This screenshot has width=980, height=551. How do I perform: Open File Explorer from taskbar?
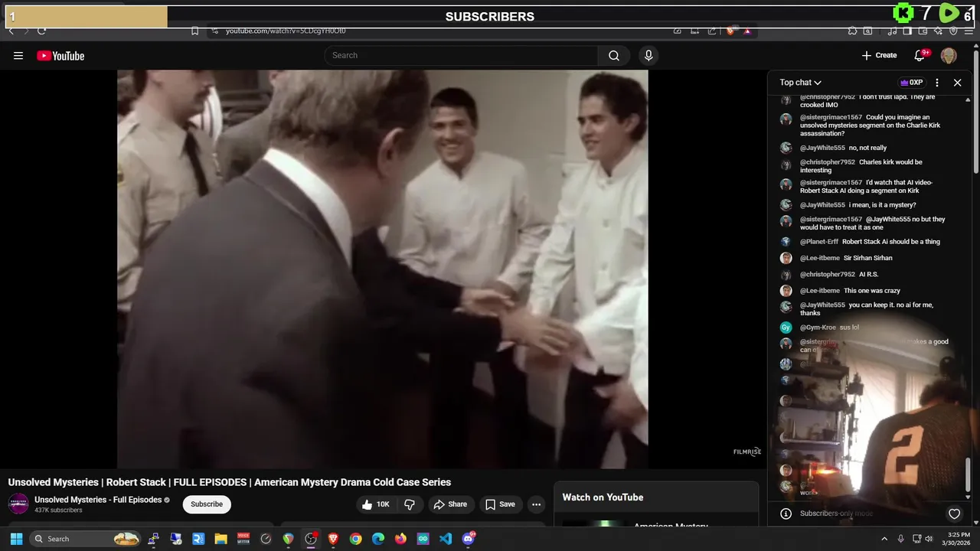[x=220, y=539]
